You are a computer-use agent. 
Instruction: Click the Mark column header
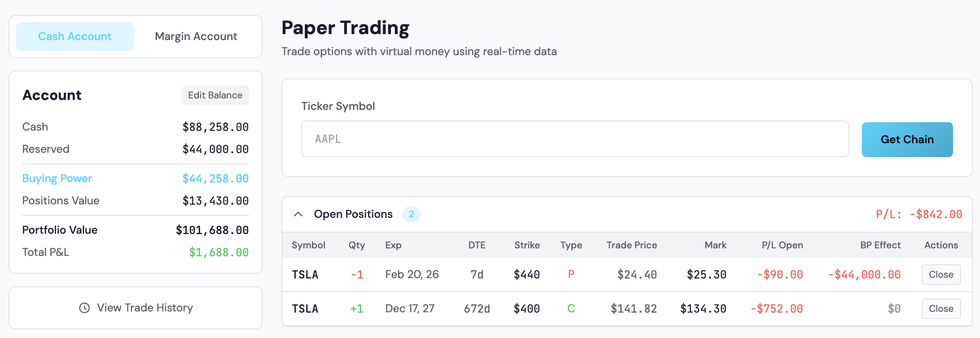click(x=715, y=245)
